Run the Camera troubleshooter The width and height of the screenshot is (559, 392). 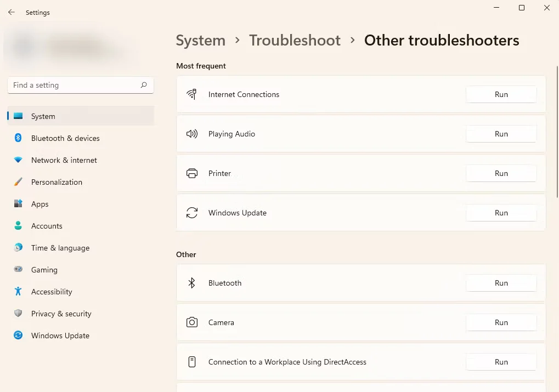tap(501, 322)
